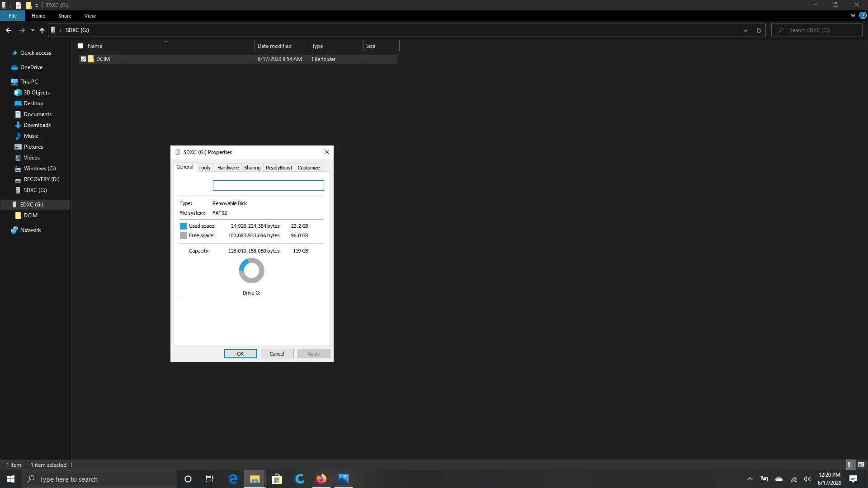Select Windows (C:) in navigation pane
The height and width of the screenshot is (488, 868).
click(40, 169)
